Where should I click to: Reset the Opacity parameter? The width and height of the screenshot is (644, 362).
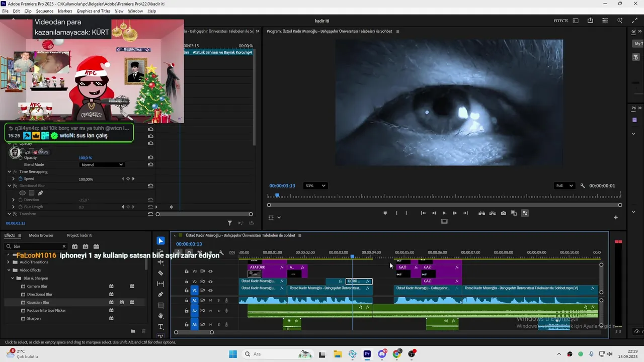[150, 157]
